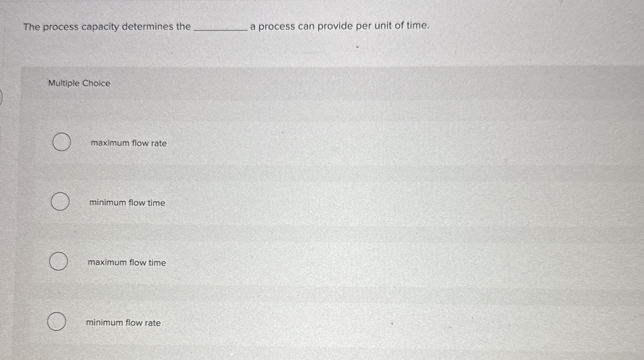Select the "minimum flow rate" radio button

pyautogui.click(x=57, y=322)
